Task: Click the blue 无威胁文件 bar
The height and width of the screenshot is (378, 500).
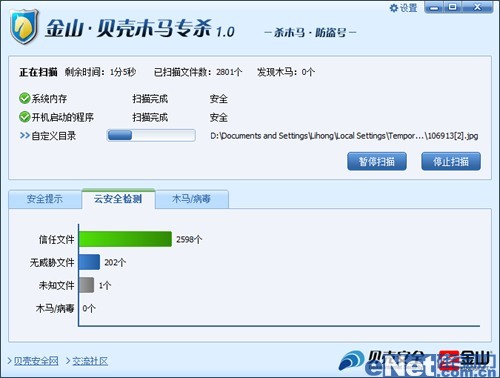Action: click(89, 262)
